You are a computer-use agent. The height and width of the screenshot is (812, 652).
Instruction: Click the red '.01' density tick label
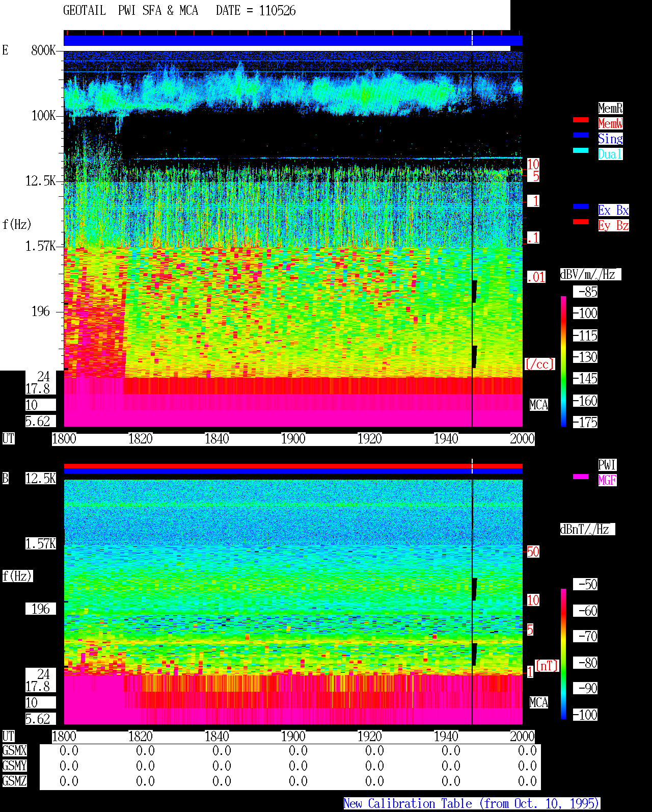point(536,277)
